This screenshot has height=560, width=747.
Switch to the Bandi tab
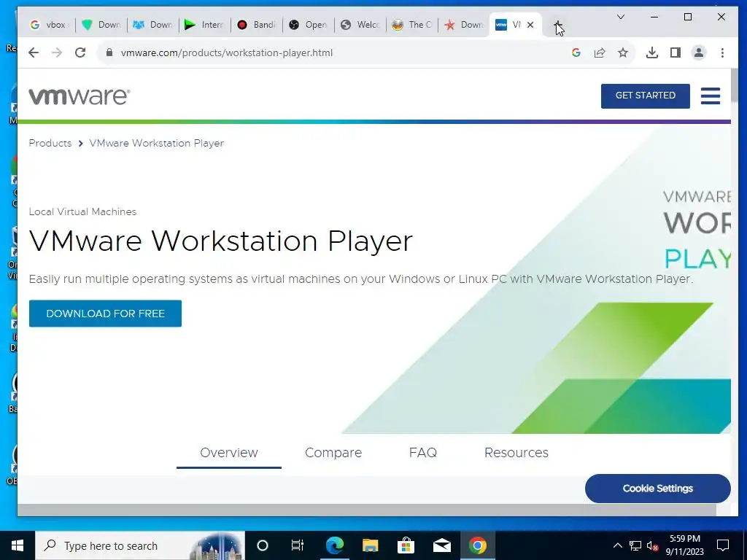click(256, 25)
